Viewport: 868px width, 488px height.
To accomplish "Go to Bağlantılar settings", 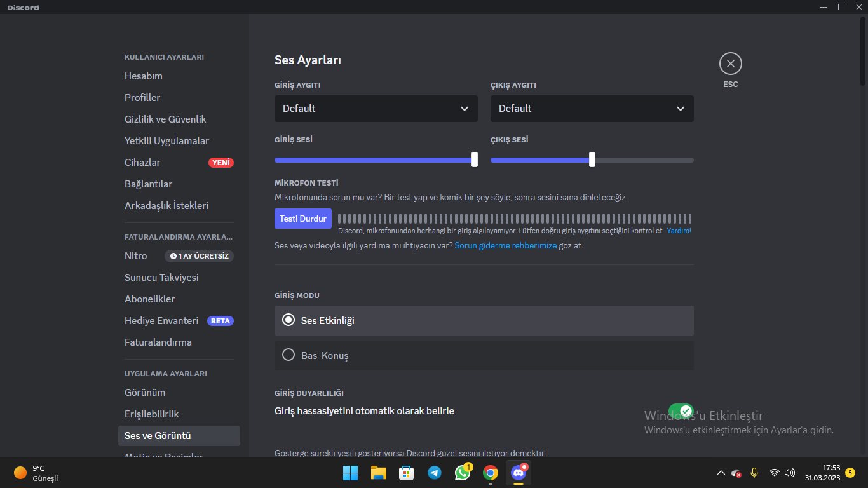I will pos(179,184).
